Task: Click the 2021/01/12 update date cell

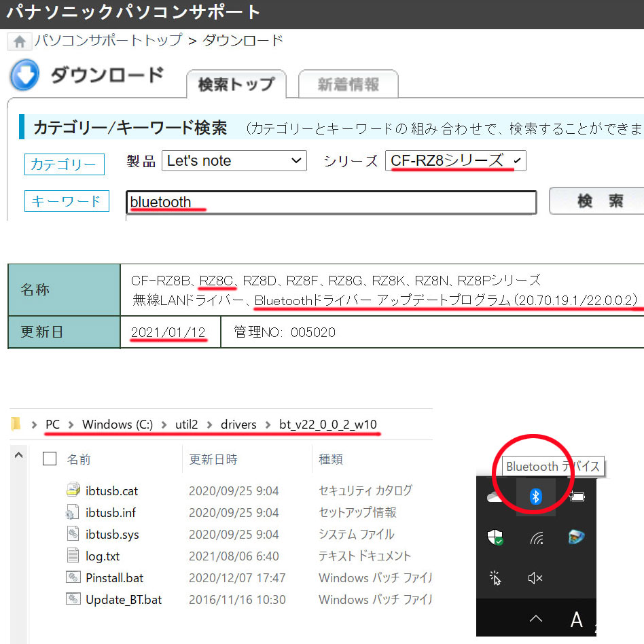Action: [170, 332]
